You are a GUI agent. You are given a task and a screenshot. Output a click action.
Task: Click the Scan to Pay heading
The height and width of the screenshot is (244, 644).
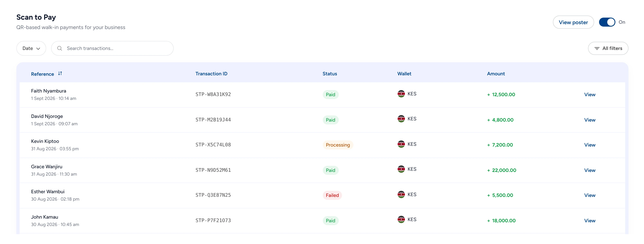pos(36,17)
